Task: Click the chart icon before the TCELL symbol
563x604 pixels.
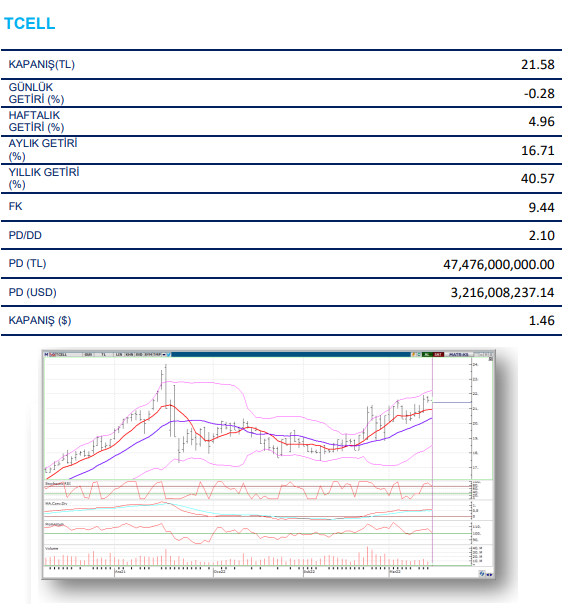Action: point(52,354)
